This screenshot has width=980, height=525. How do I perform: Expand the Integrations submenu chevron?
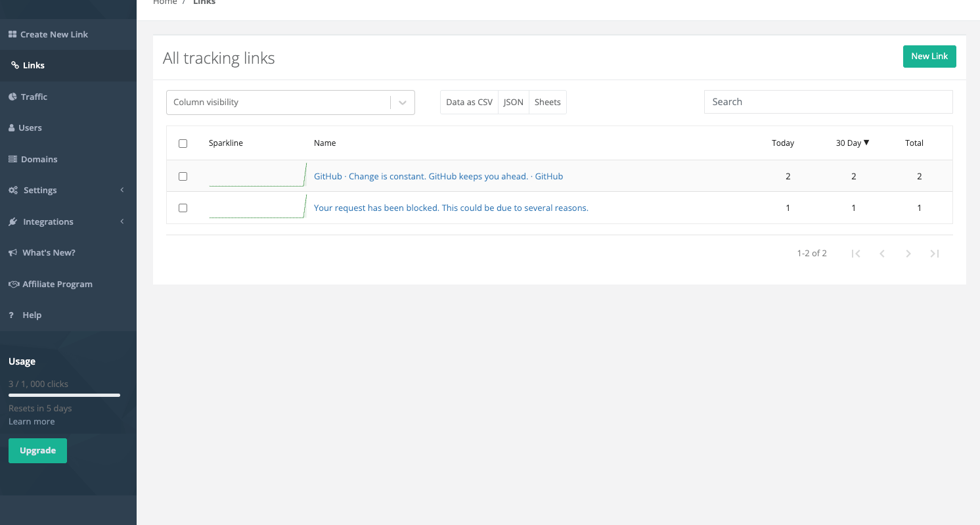coord(122,221)
